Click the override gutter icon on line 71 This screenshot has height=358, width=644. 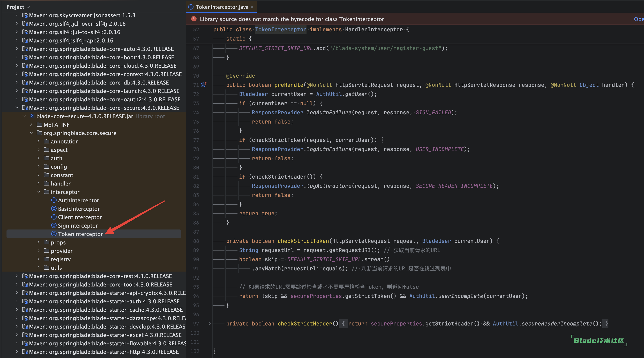point(203,85)
